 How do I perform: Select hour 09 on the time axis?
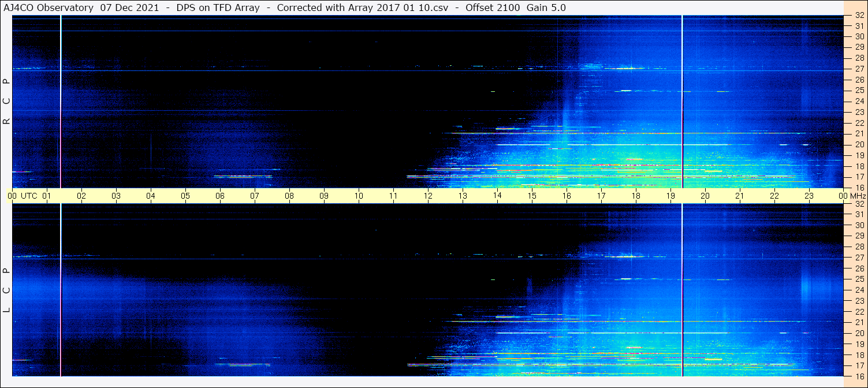324,196
